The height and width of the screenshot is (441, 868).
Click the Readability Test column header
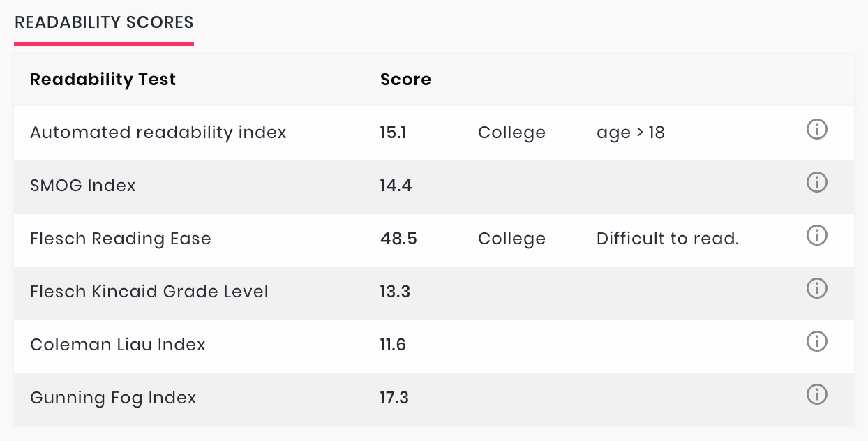103,80
